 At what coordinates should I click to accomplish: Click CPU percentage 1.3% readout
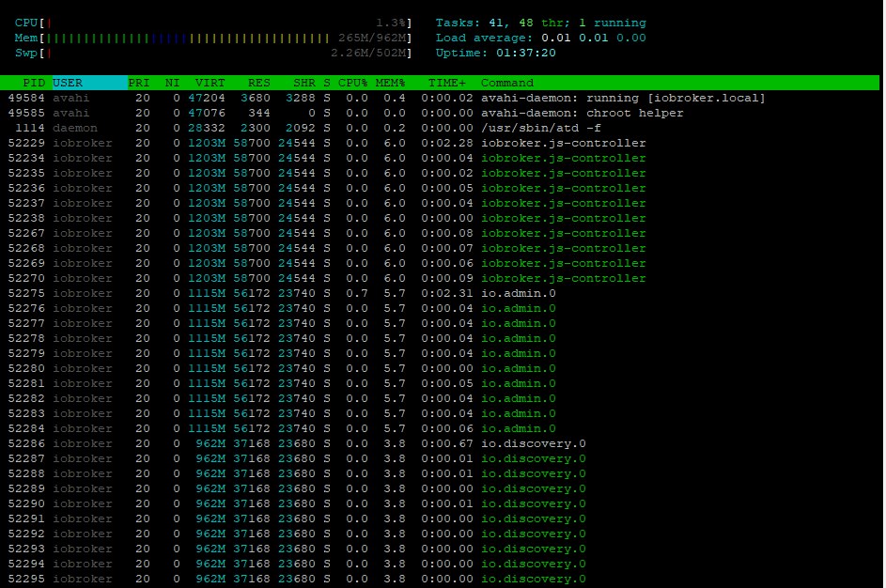[392, 23]
